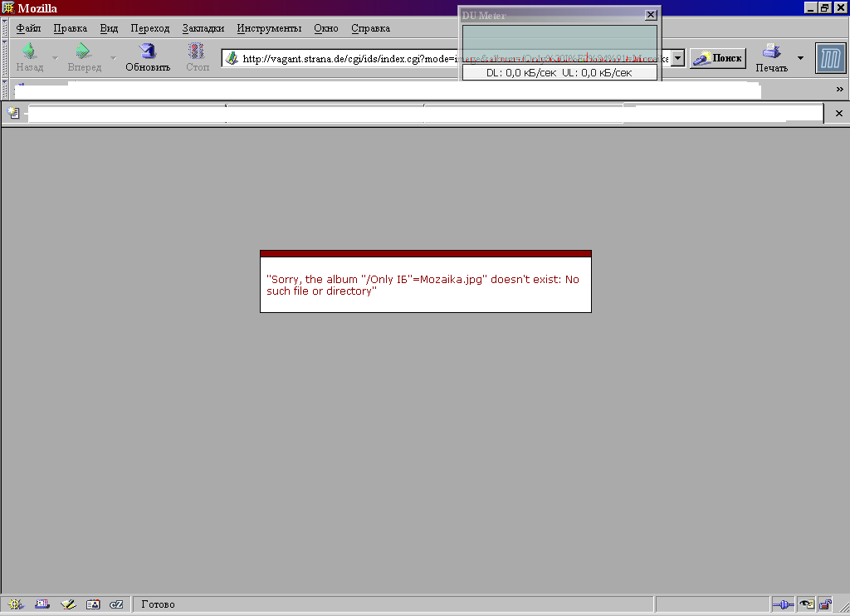
Task: Open ChatZilla icon in status bar
Action: tap(117, 604)
